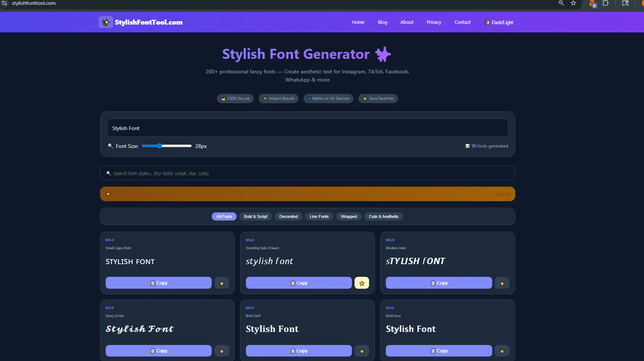
Task: Open the Blog page
Action: [x=382, y=22]
